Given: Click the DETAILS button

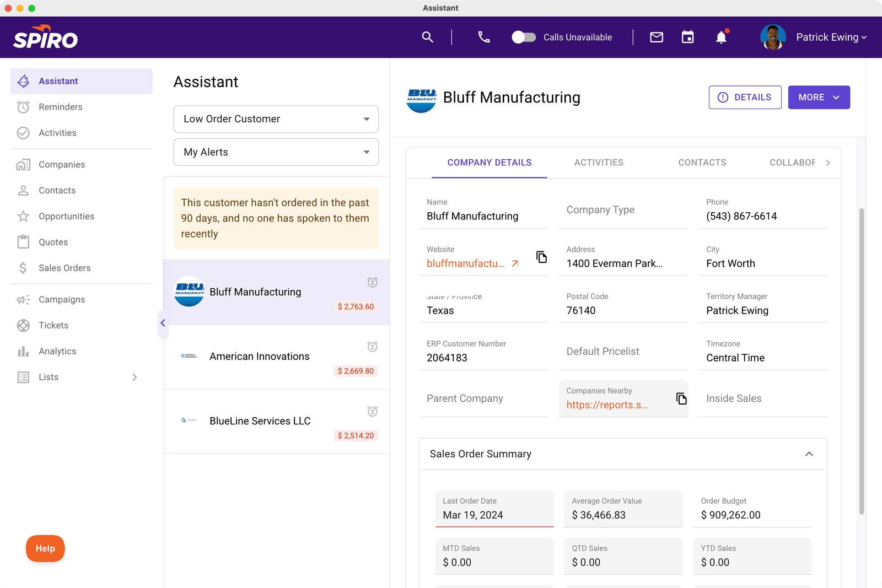Looking at the screenshot, I should (745, 97).
